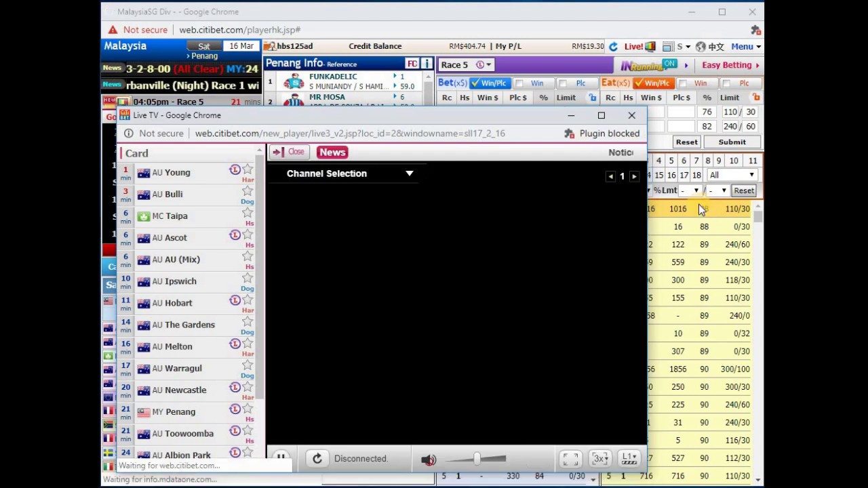868x488 pixels.
Task: Reset the %Lmt filter
Action: point(744,191)
